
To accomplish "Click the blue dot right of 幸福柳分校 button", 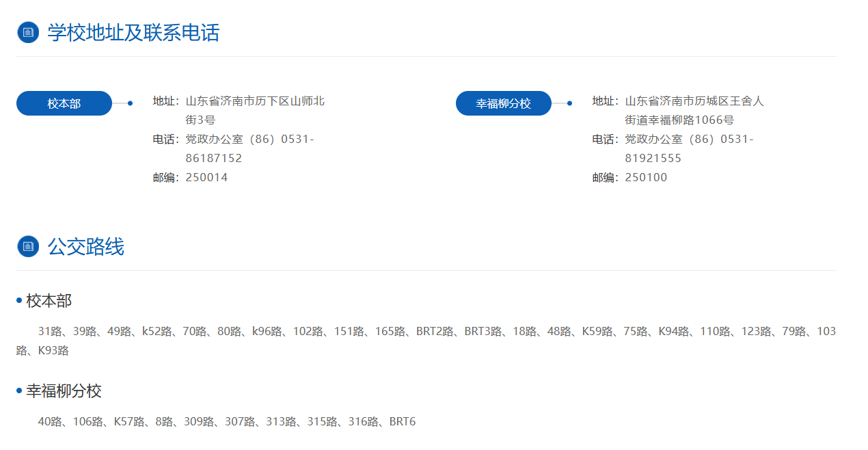I will [569, 103].
